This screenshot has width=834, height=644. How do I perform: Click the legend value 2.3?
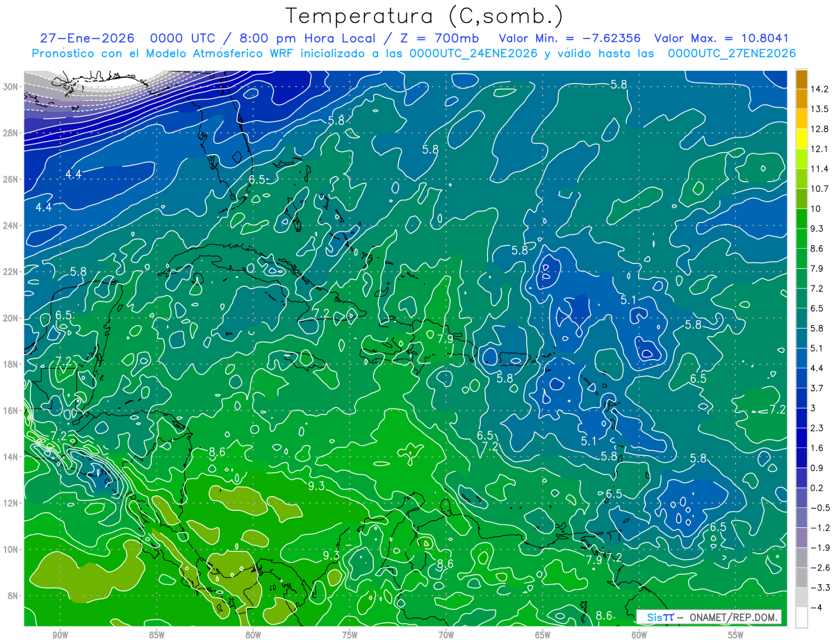coord(817,428)
